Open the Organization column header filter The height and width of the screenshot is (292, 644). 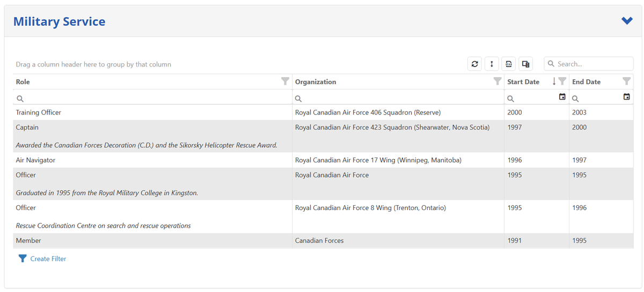pos(497,81)
